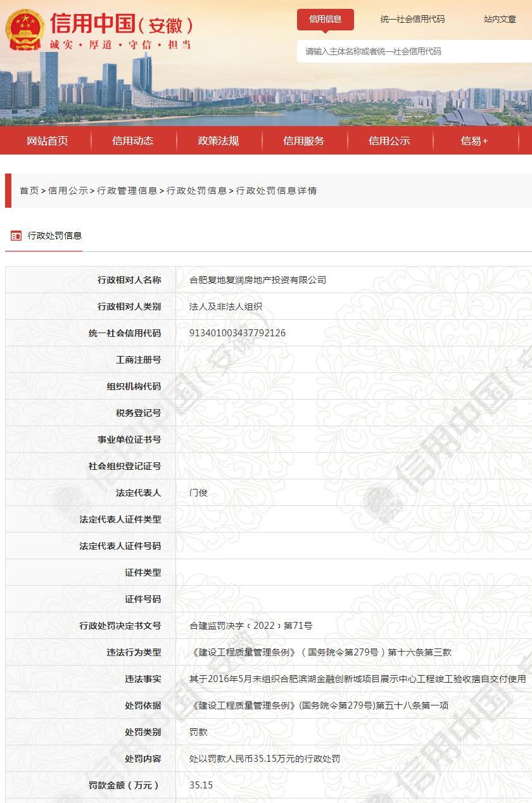Click the 罚款金额（万元） label
This screenshot has width=532, height=803.
[x=123, y=785]
